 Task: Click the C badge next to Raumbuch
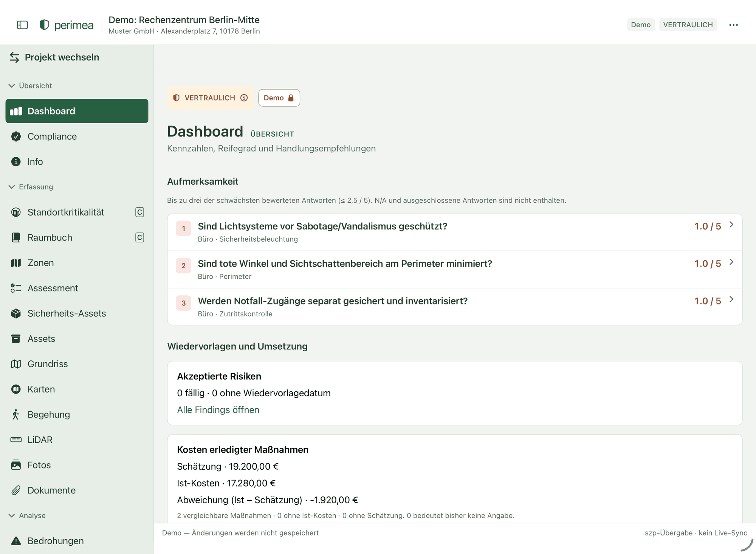(139, 237)
